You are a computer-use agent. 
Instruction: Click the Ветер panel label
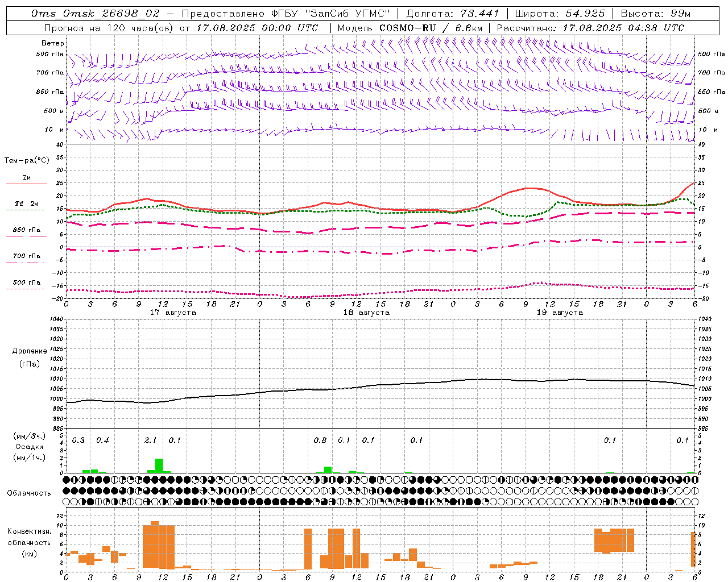(52, 43)
